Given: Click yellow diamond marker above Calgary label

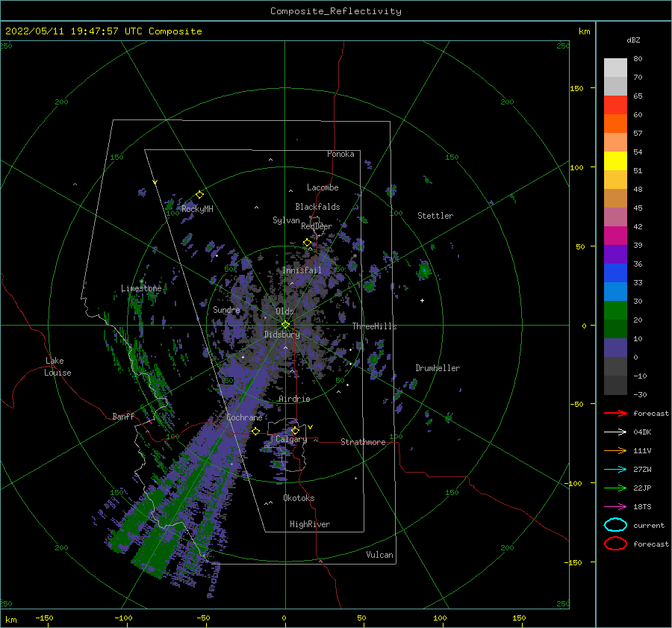Looking at the screenshot, I should [x=295, y=430].
